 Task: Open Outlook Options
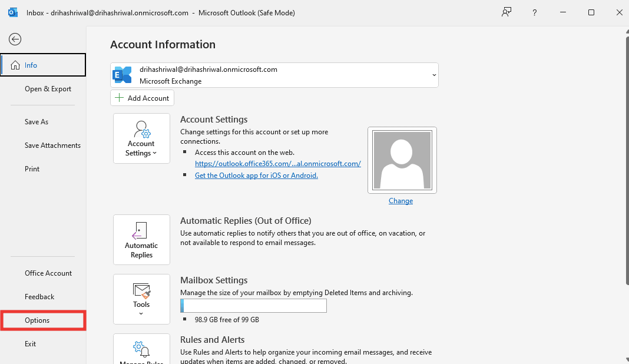pos(43,320)
